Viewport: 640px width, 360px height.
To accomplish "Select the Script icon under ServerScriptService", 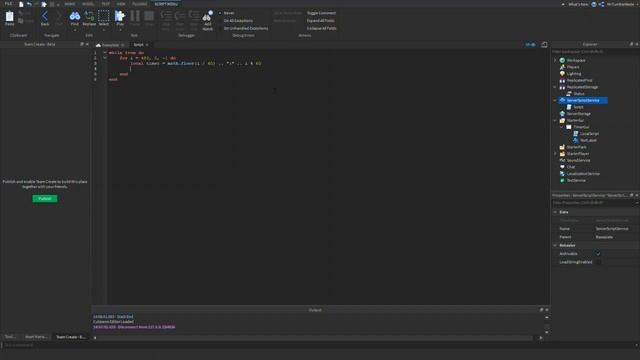I will click(569, 107).
